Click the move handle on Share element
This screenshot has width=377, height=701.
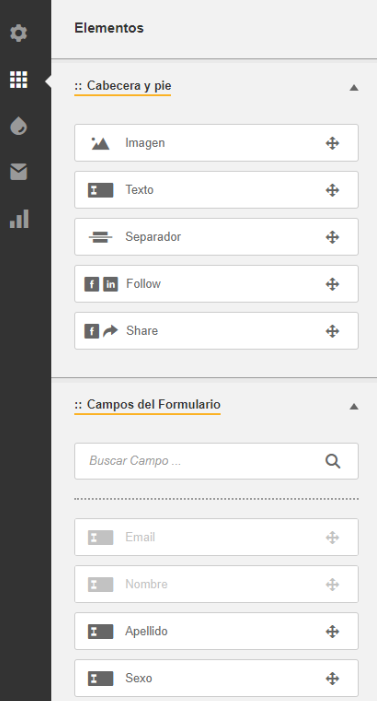pos(332,331)
